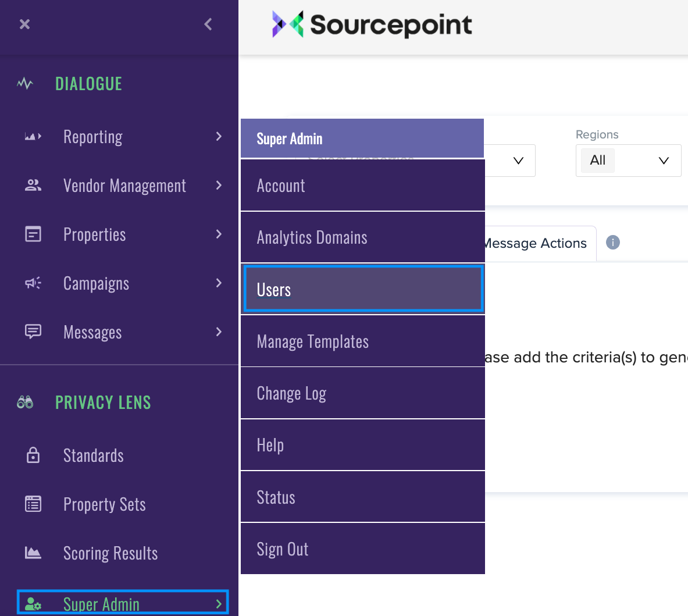Click the Privacy Lens binoculars icon

[x=25, y=403]
